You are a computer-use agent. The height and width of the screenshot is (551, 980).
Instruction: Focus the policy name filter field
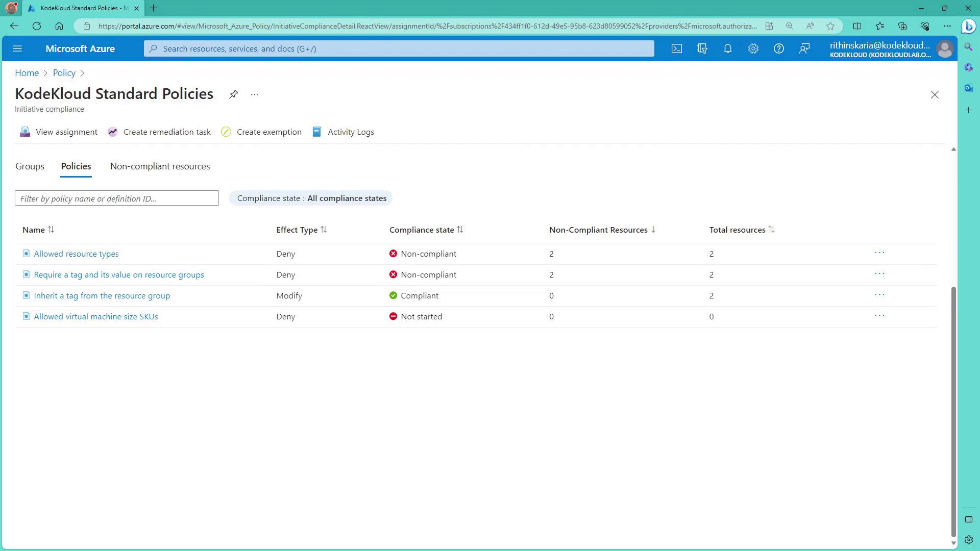[117, 198]
